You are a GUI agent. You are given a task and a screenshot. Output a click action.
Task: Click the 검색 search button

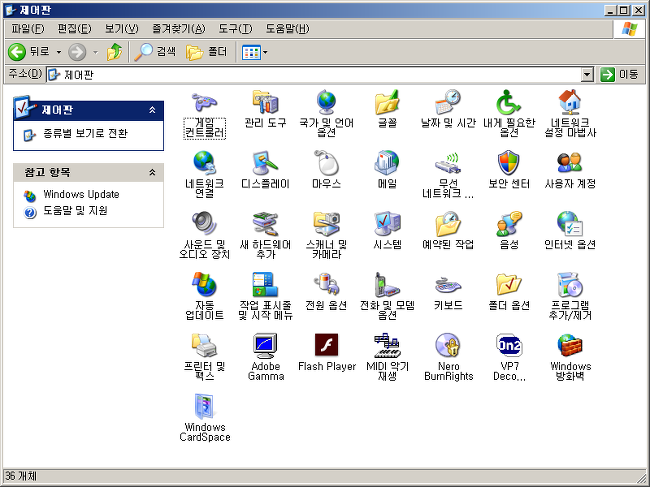[x=155, y=52]
